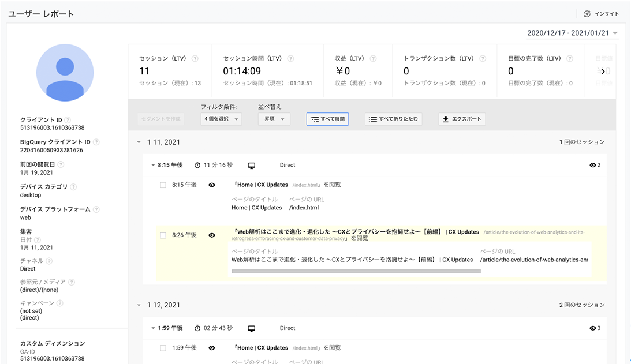Open the 並べ替え 昇順 sort dropdown
This screenshot has width=631, height=364.
(274, 119)
